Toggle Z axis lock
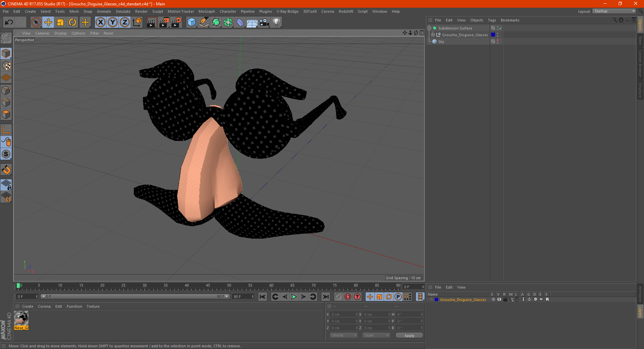Screen dimensions: 644x349 pos(125,22)
